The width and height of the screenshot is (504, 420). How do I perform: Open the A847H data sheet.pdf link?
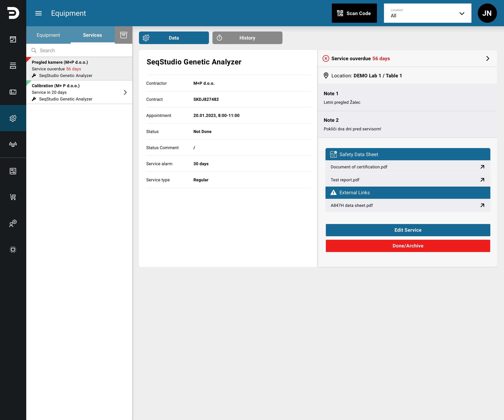click(x=352, y=205)
